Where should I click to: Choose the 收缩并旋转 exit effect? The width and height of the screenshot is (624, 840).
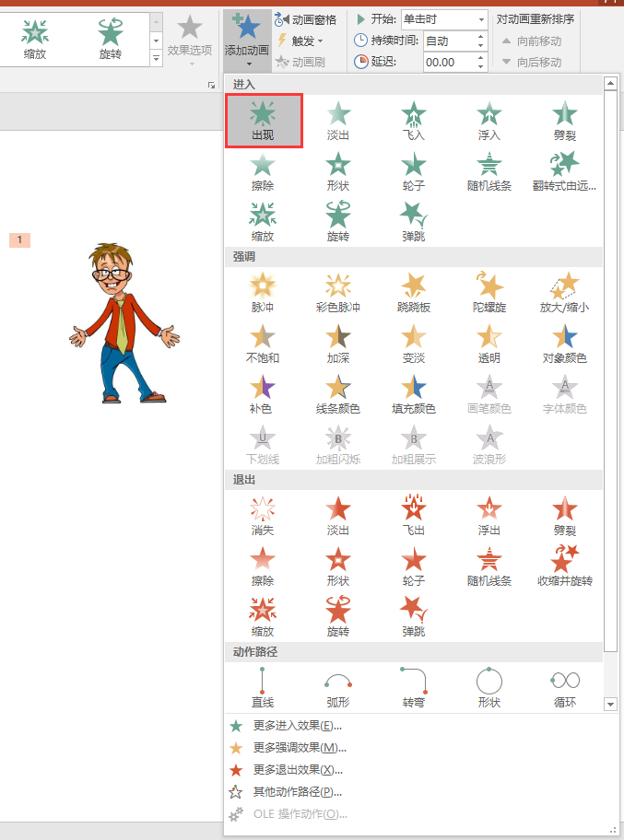click(x=564, y=567)
